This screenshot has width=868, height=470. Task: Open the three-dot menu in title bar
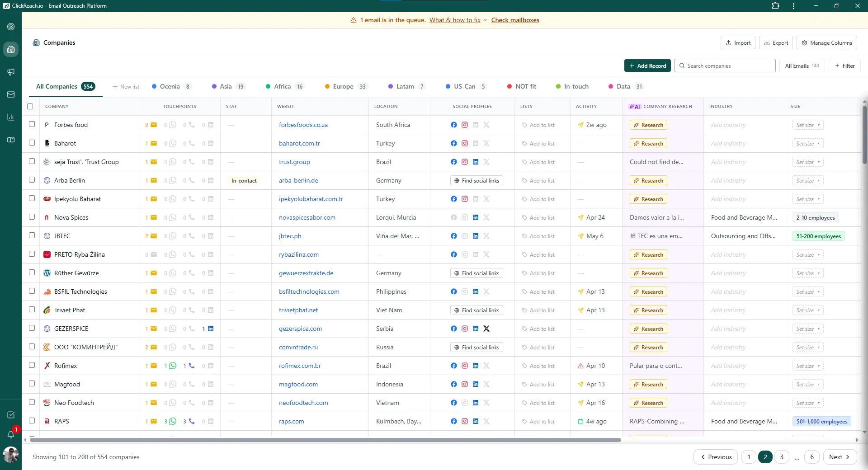793,6
